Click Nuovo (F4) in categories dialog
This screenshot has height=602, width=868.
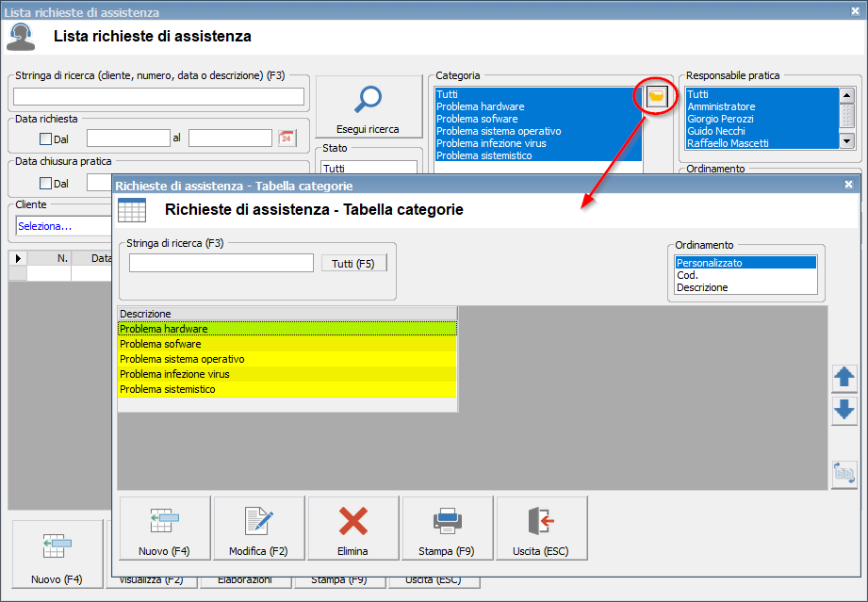(x=164, y=529)
